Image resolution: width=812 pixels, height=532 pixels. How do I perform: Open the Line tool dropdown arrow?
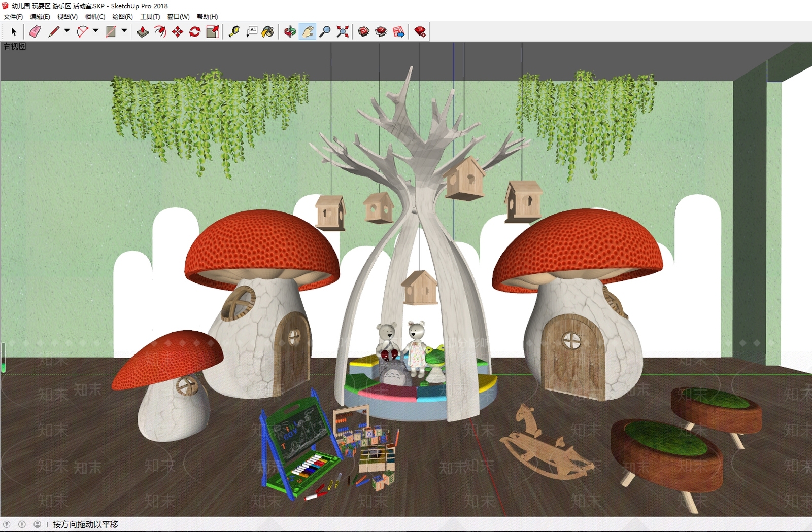pos(66,31)
